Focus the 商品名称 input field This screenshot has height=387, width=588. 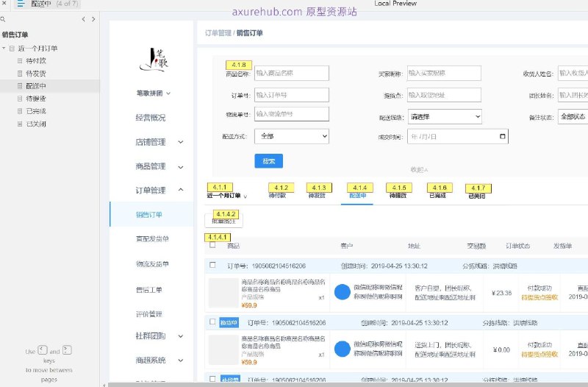coord(292,73)
